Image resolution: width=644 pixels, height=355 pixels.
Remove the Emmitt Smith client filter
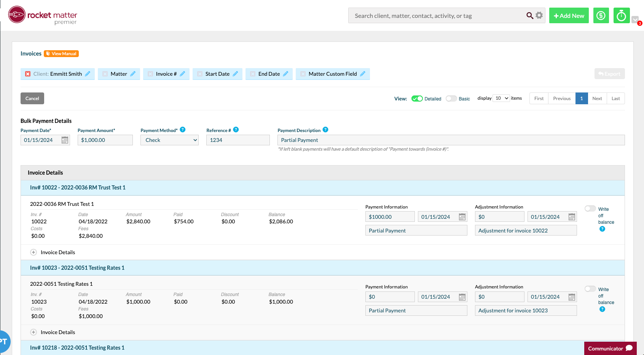(x=28, y=74)
